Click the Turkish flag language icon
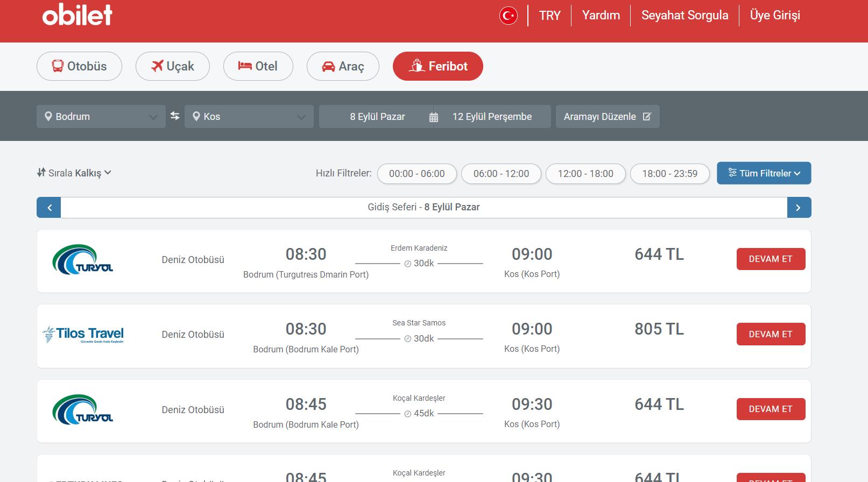Image resolution: width=868 pixels, height=482 pixels. (508, 16)
